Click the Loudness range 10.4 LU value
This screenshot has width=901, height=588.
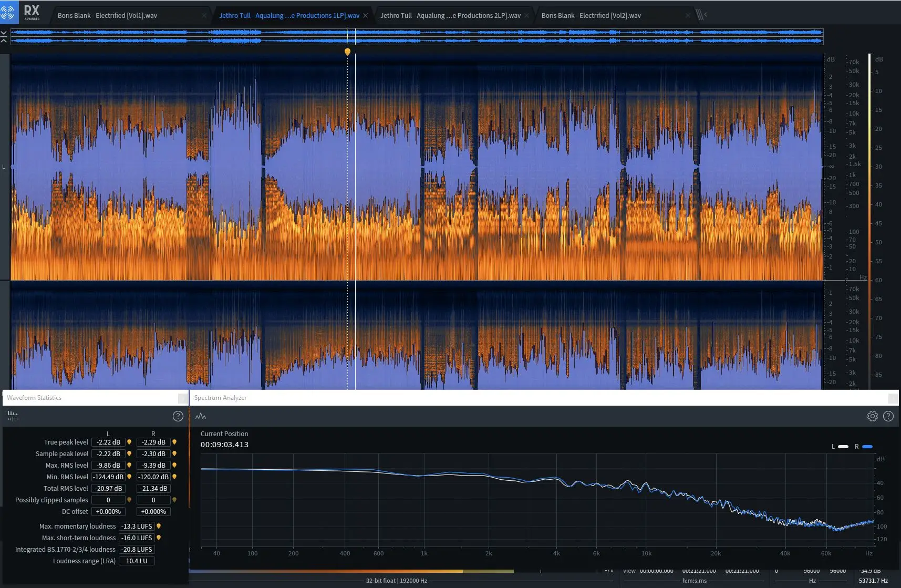pyautogui.click(x=137, y=561)
